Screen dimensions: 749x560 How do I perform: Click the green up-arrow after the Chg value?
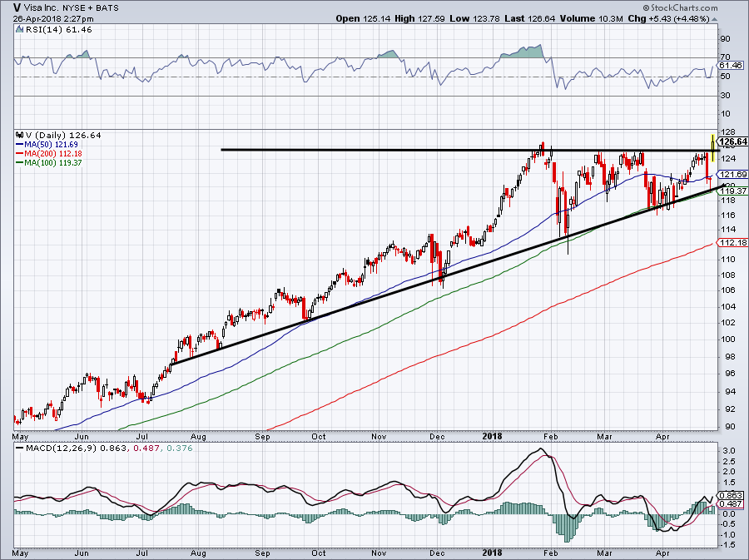(714, 19)
